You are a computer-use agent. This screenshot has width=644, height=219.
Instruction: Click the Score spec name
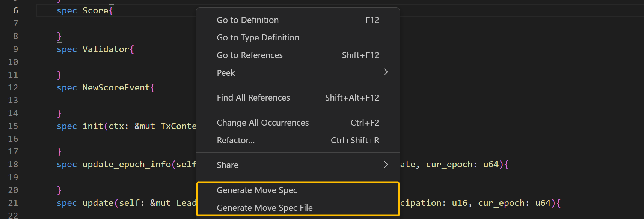(x=95, y=11)
